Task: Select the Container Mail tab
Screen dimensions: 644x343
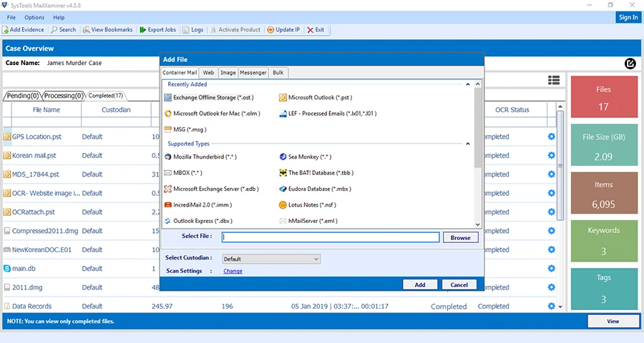Action: pos(180,73)
